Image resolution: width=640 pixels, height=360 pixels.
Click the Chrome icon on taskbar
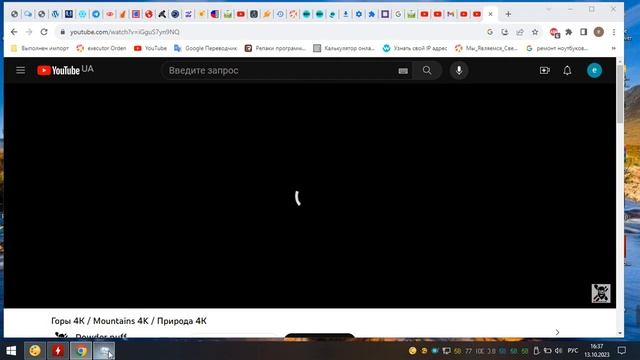coord(81,351)
